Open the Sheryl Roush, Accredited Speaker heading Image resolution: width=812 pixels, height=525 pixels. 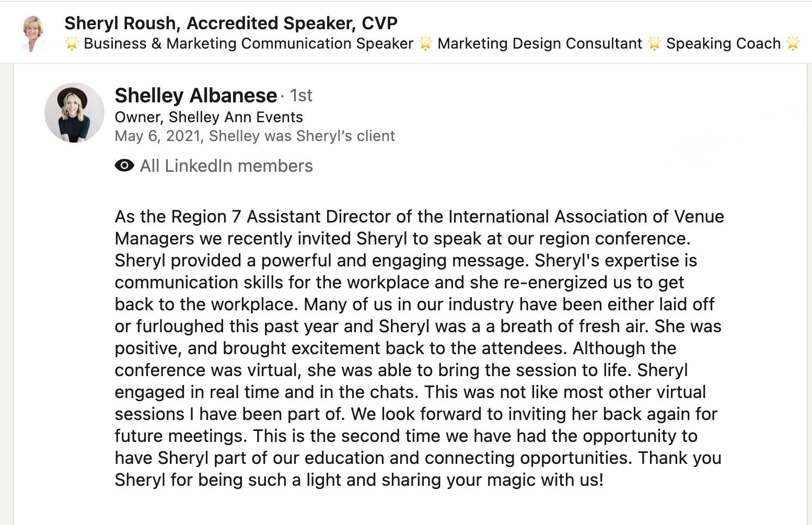pyautogui.click(x=230, y=23)
